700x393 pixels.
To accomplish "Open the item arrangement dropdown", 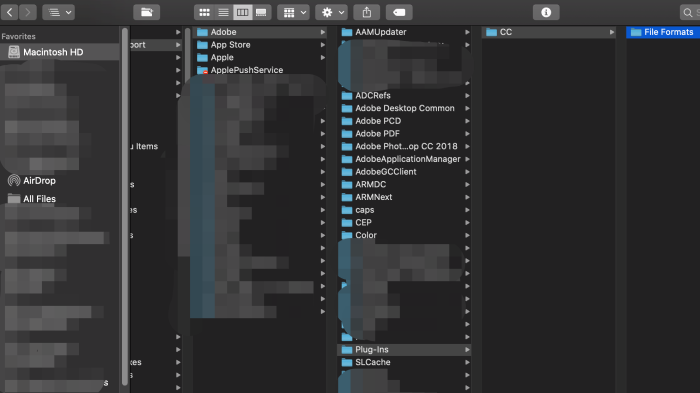I will point(293,12).
